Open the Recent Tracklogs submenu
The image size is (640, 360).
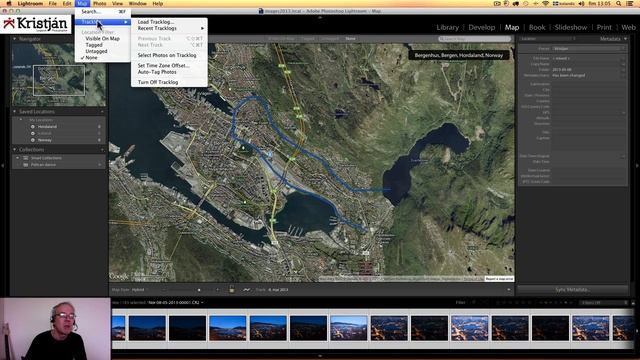(x=169, y=28)
